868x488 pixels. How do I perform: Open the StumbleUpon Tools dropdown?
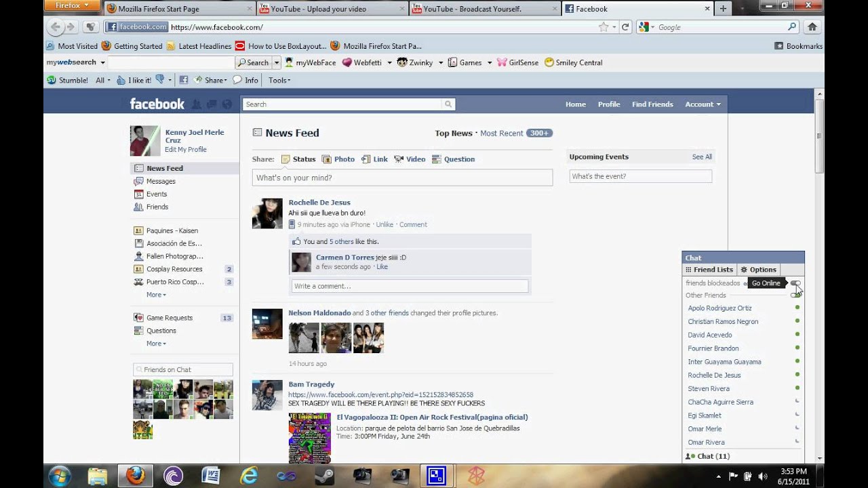[279, 80]
